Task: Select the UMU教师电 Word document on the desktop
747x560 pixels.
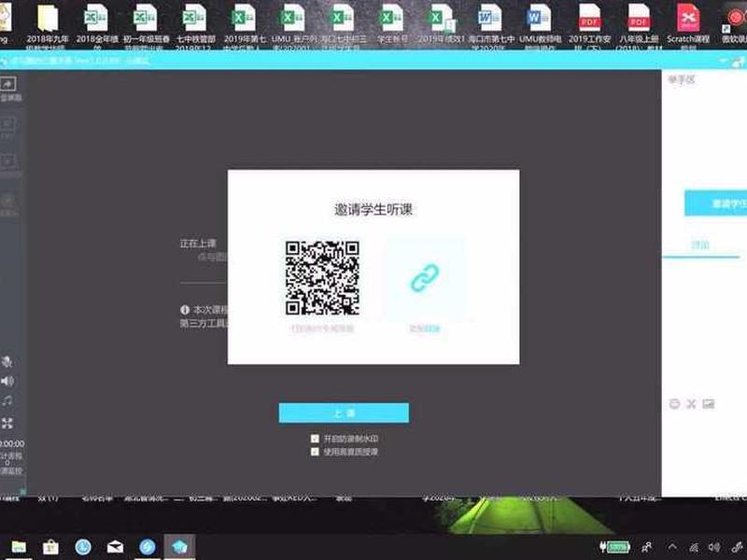Action: tap(541, 25)
